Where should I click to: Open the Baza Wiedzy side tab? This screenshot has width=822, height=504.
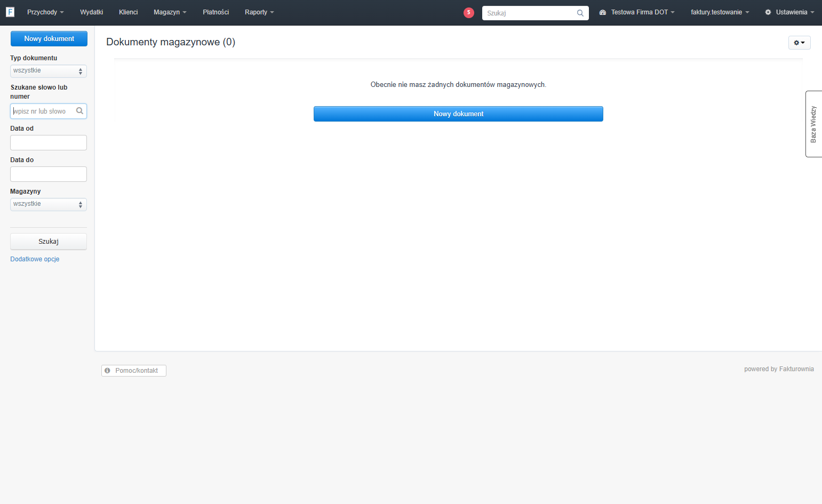813,124
